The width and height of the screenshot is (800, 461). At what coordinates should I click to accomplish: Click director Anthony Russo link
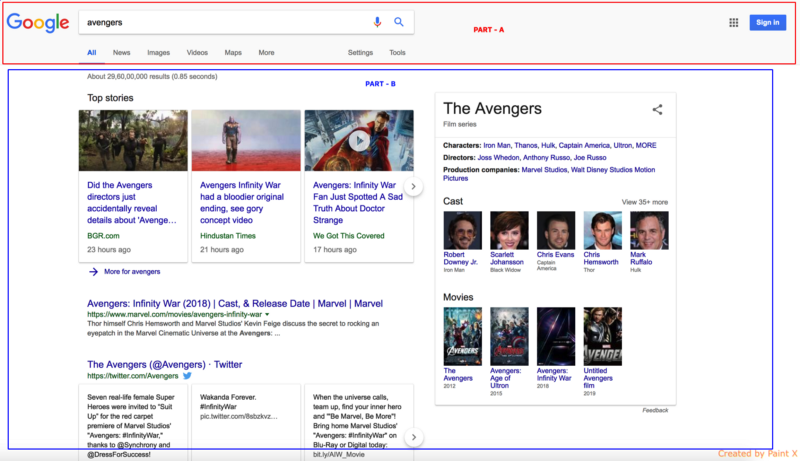tap(546, 158)
